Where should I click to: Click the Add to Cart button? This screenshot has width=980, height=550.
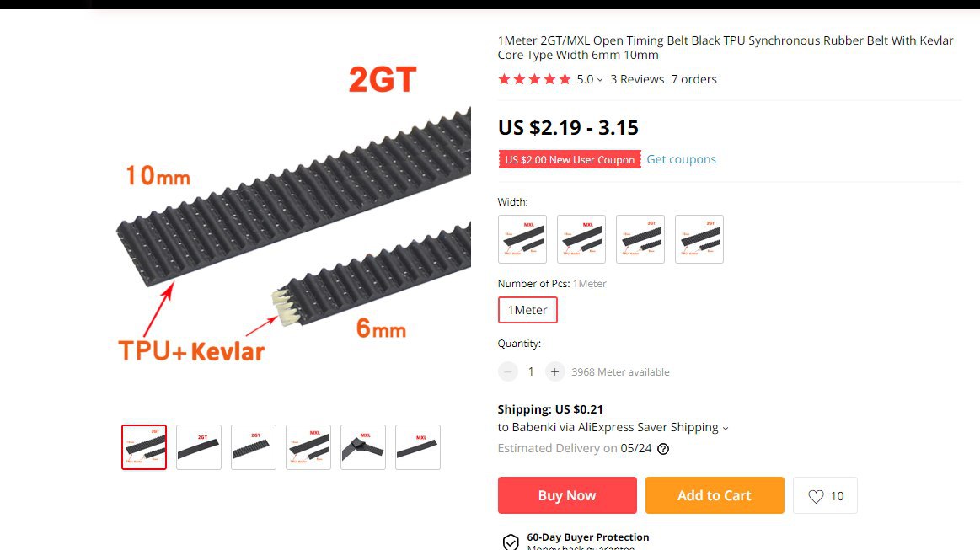(715, 495)
